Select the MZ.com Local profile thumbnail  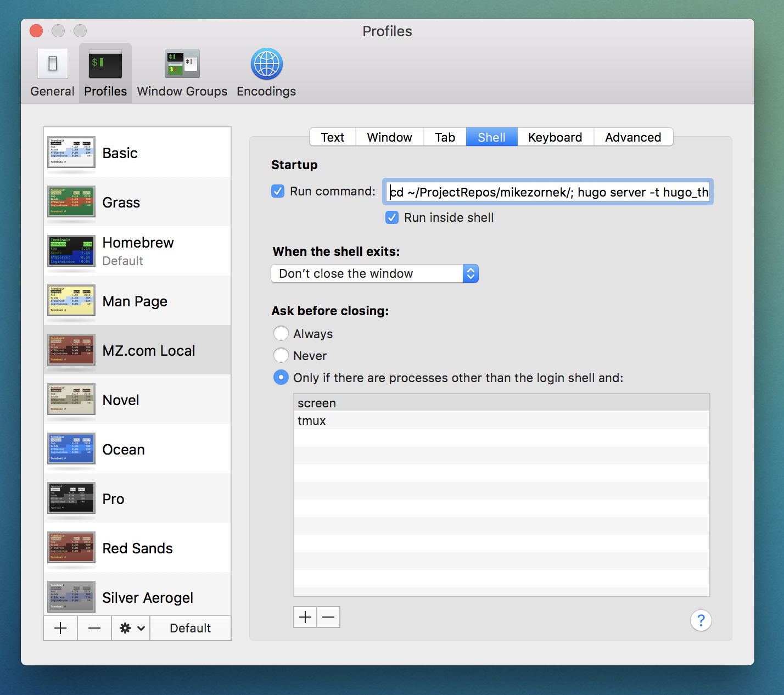(x=71, y=350)
